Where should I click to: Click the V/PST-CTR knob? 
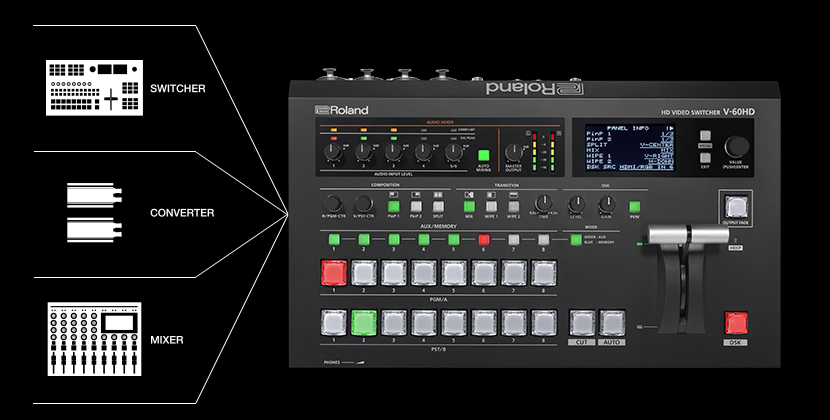pos(364,203)
